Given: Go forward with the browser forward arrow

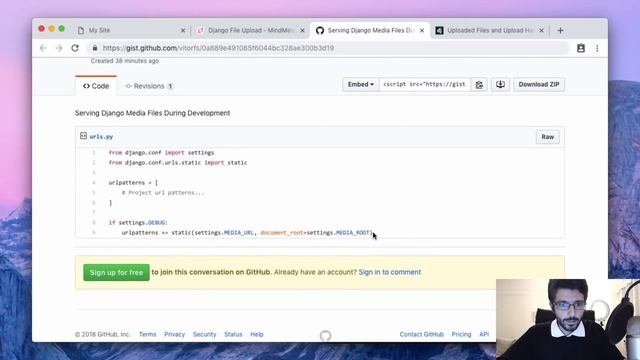Looking at the screenshot, I should coord(59,48).
